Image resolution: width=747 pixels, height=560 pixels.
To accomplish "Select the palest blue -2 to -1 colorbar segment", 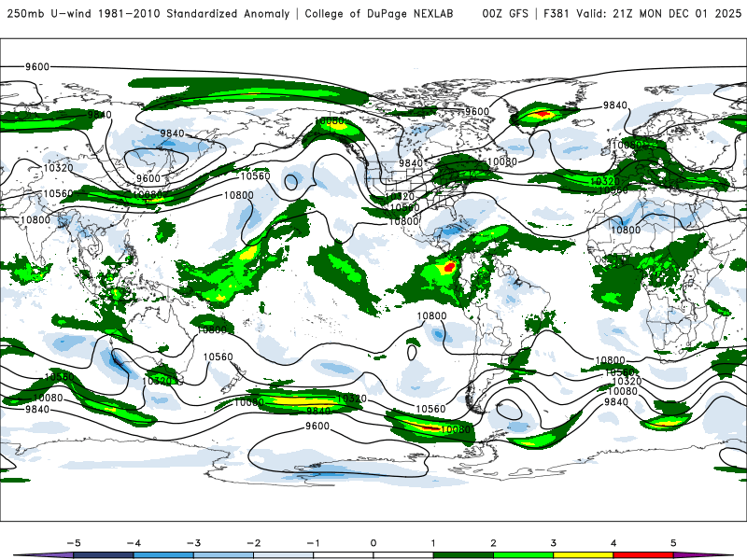I will point(284,555).
